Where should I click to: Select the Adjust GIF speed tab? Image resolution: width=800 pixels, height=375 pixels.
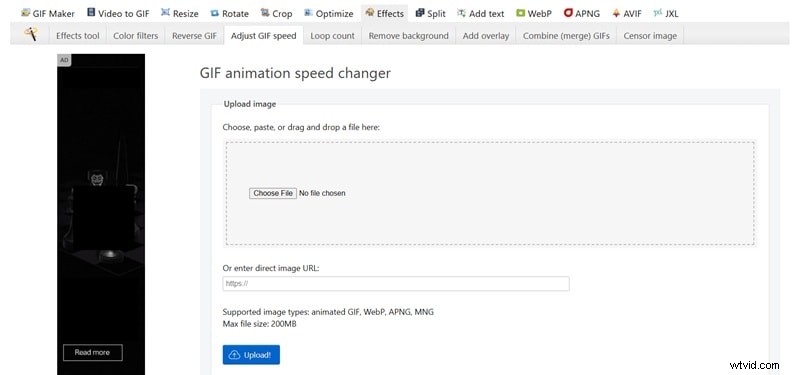[x=263, y=36]
